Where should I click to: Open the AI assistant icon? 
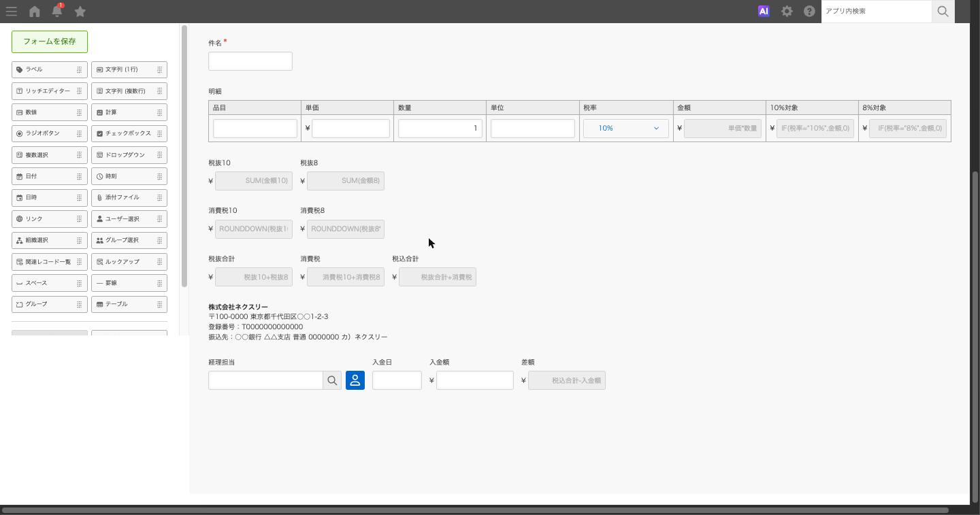(764, 12)
